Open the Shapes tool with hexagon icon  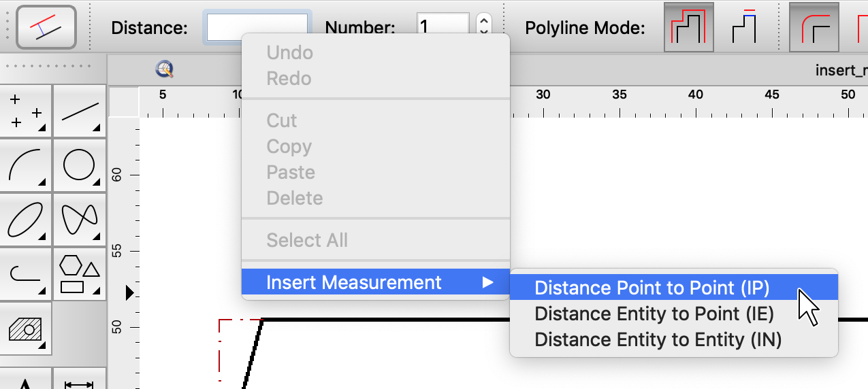(x=80, y=273)
